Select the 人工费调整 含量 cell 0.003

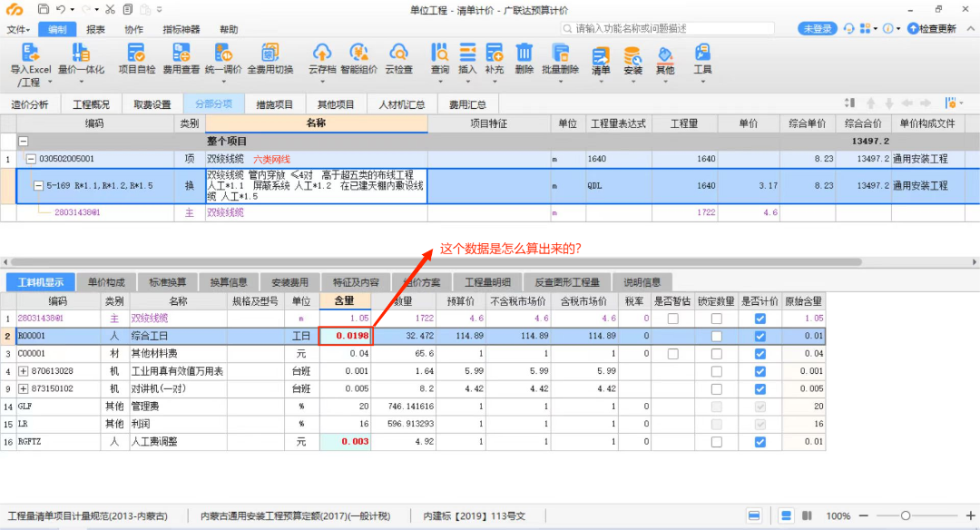click(x=345, y=442)
